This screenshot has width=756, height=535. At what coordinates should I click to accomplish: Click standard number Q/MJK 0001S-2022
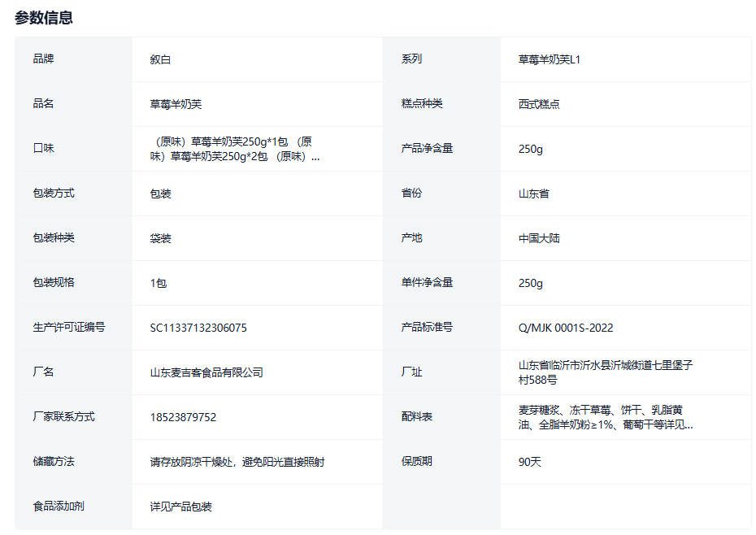pos(566,328)
